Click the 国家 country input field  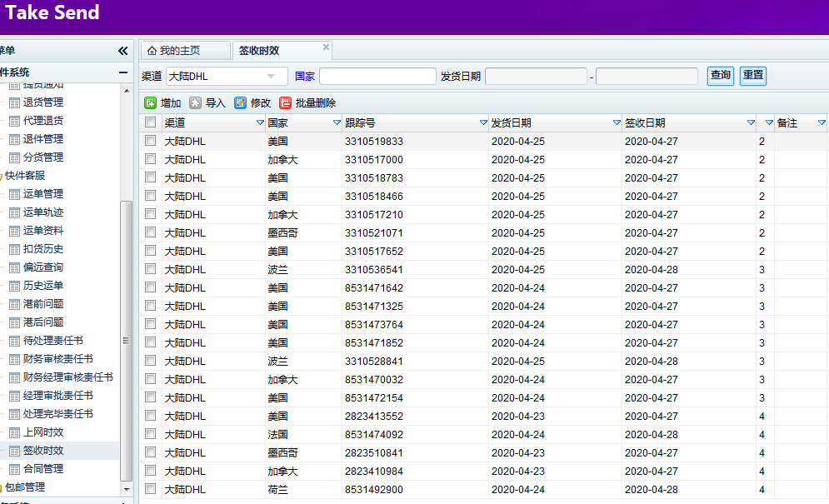[x=377, y=77]
